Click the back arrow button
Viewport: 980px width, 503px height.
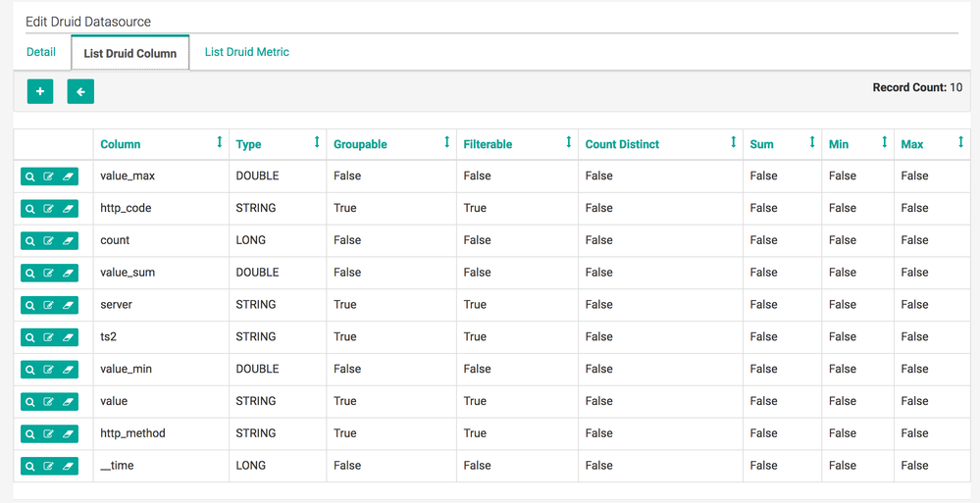coord(80,91)
